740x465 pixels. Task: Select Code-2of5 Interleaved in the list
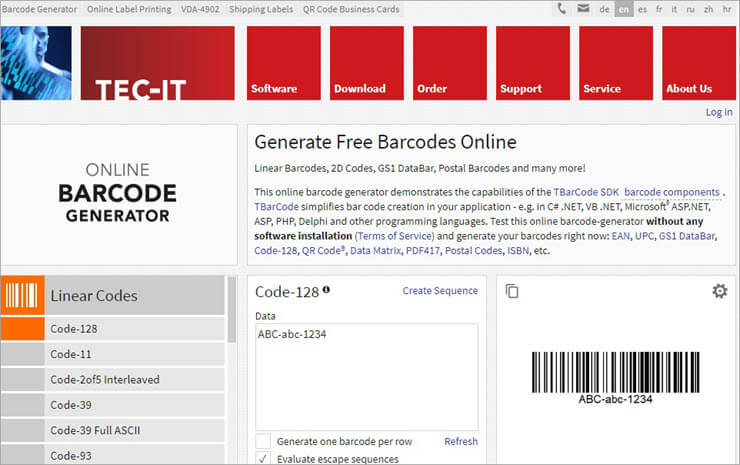point(112,380)
